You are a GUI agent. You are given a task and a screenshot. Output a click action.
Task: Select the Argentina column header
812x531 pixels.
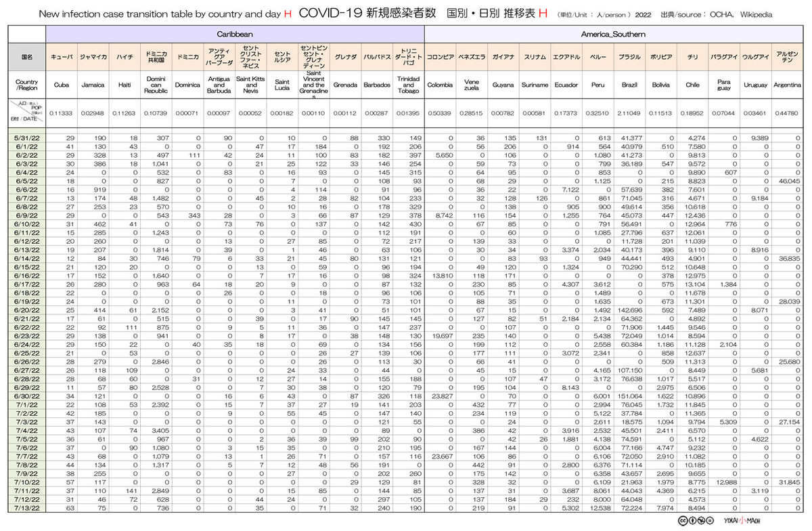click(x=788, y=85)
